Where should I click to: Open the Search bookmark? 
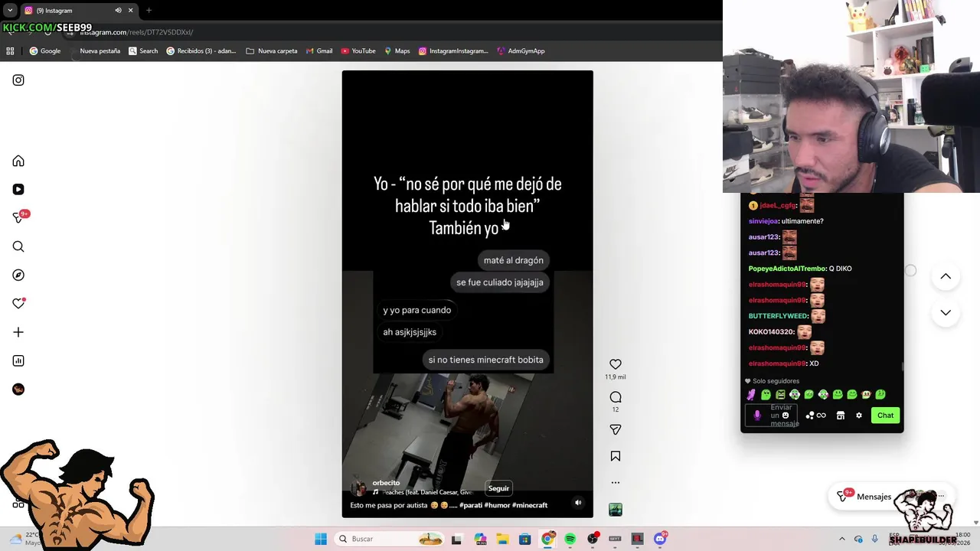coord(143,51)
